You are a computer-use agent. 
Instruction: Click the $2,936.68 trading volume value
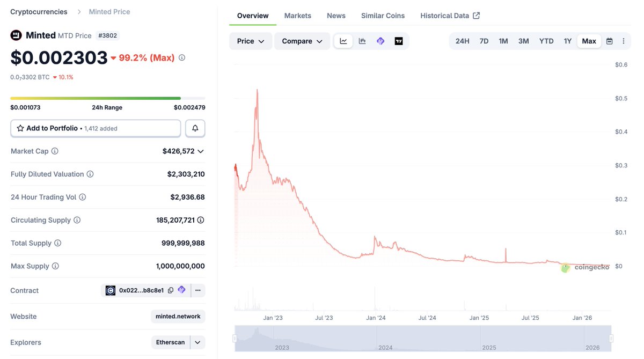click(x=188, y=197)
